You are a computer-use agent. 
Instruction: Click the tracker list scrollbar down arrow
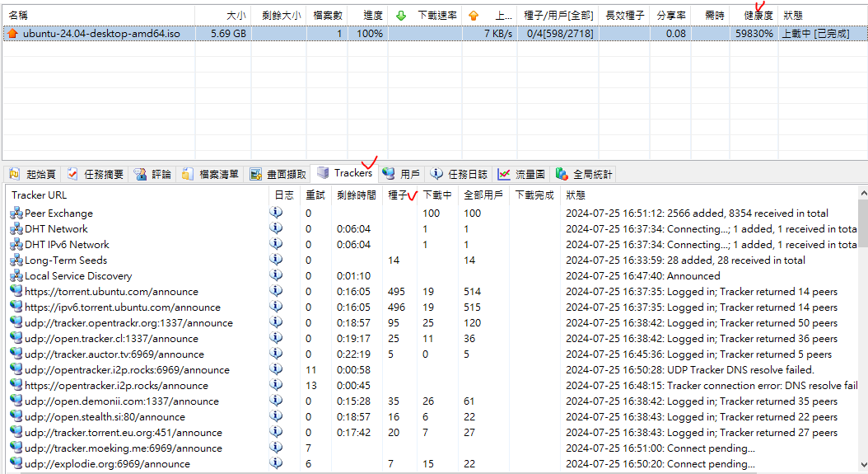point(863,465)
